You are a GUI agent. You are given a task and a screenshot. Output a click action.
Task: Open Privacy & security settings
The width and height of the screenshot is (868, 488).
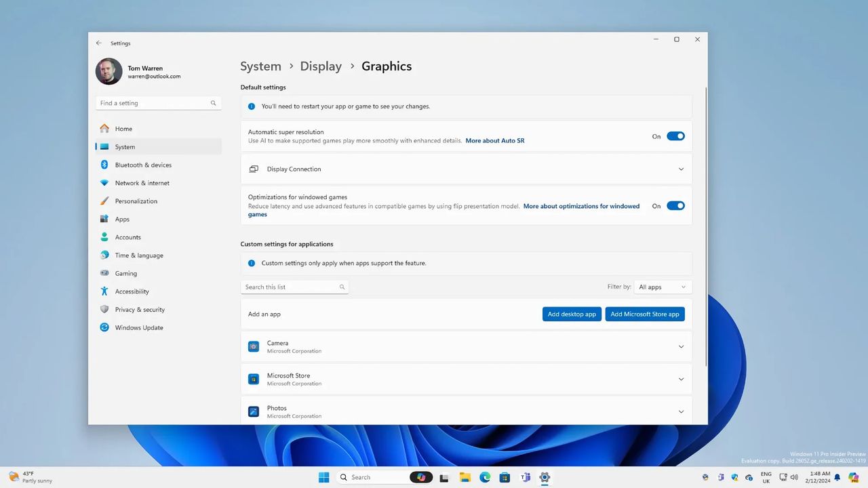point(140,309)
